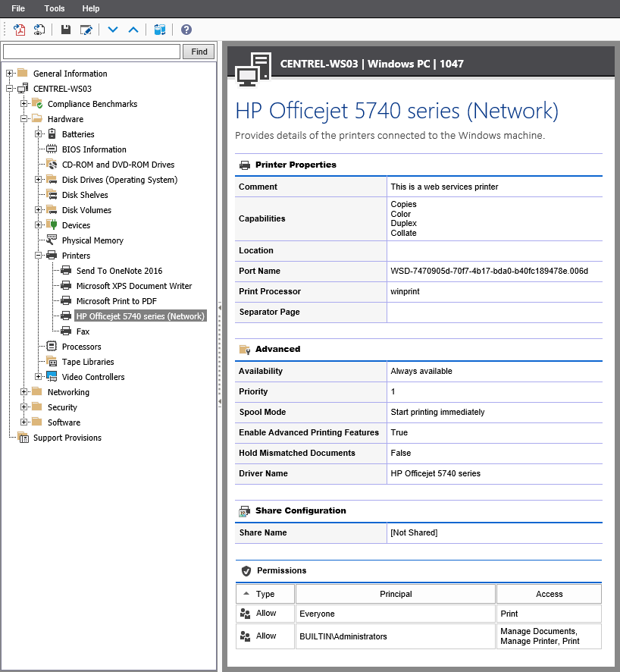
Task: Click the Advanced section folder icon
Action: (x=245, y=350)
